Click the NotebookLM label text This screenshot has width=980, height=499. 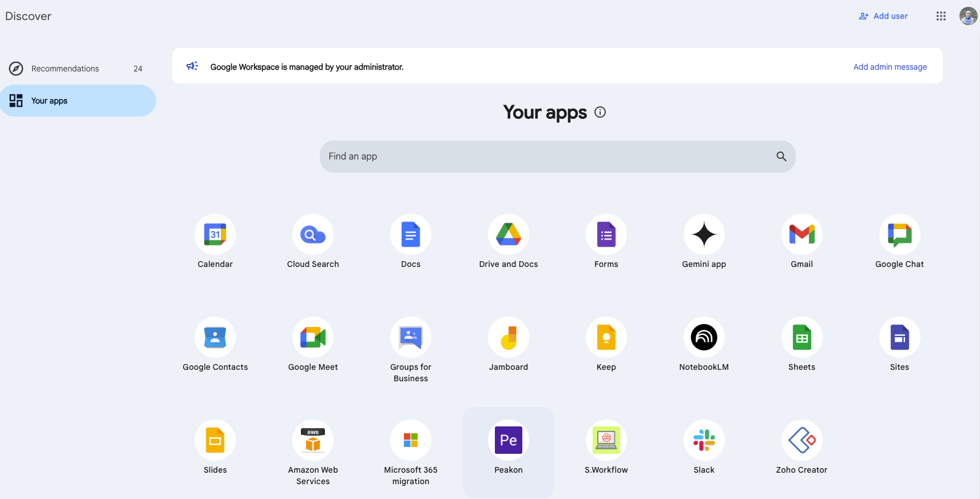(x=704, y=367)
